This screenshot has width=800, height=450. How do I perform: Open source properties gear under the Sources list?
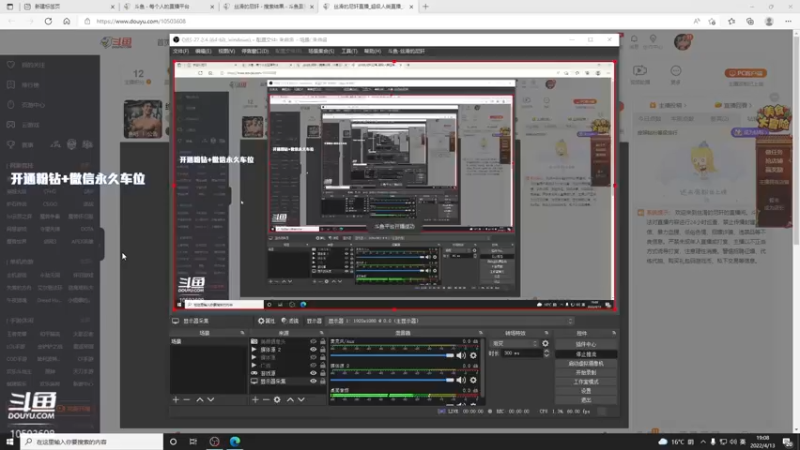[277, 399]
